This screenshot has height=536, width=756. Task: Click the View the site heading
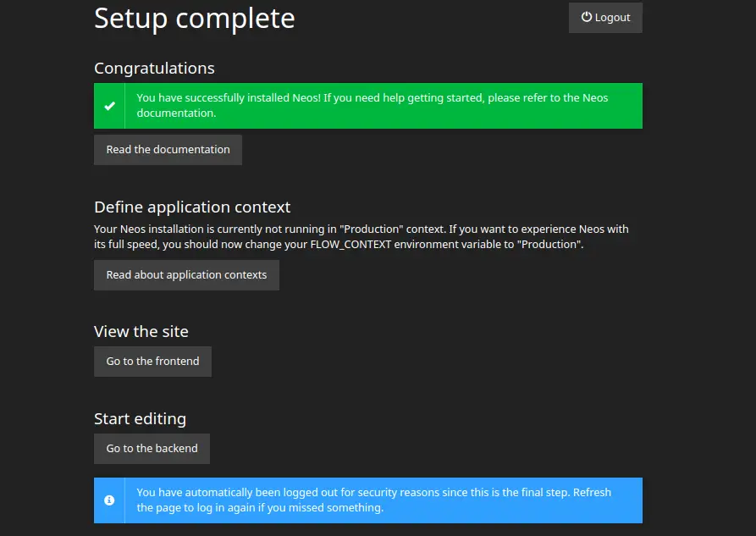[141, 331]
